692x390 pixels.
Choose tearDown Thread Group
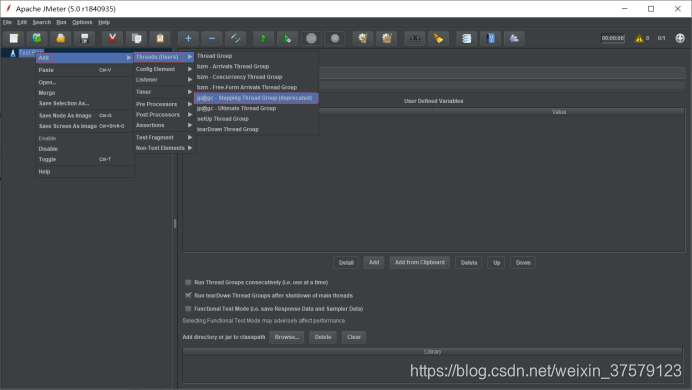pyautogui.click(x=256, y=130)
